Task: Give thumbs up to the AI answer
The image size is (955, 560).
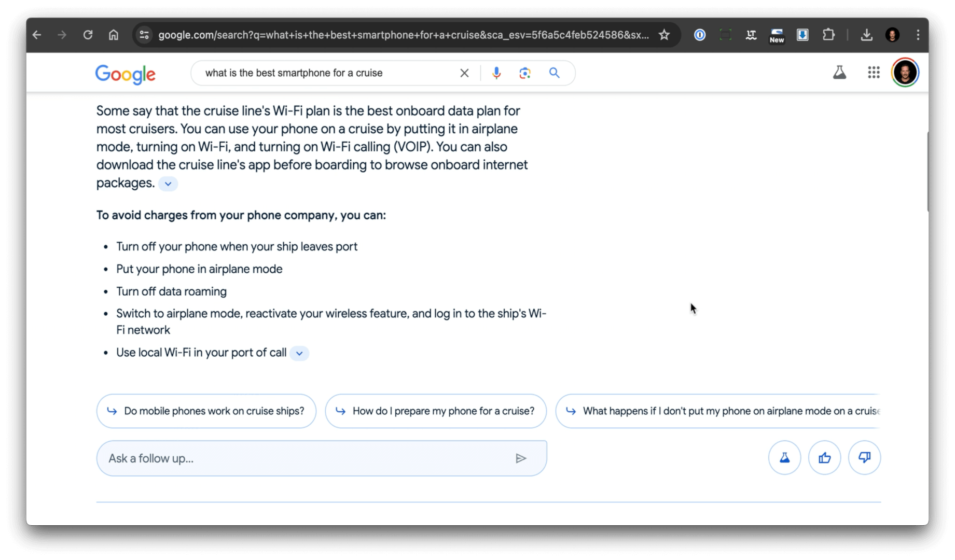Action: tap(824, 458)
